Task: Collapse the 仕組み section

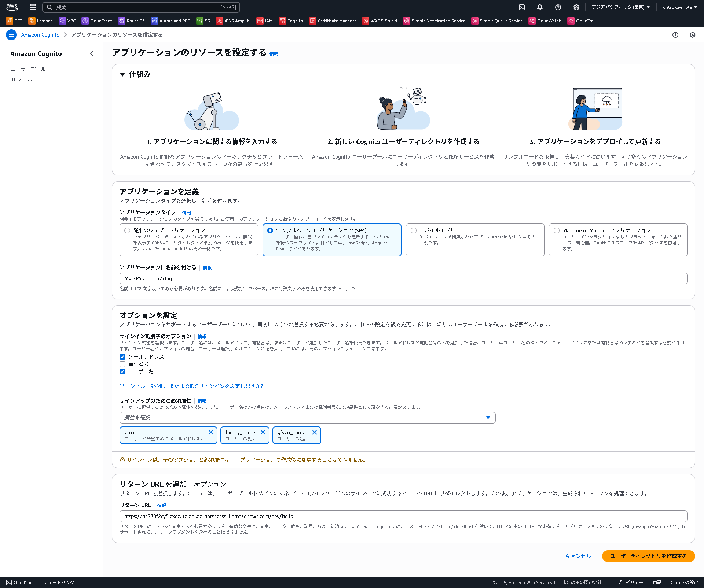Action: [122, 74]
